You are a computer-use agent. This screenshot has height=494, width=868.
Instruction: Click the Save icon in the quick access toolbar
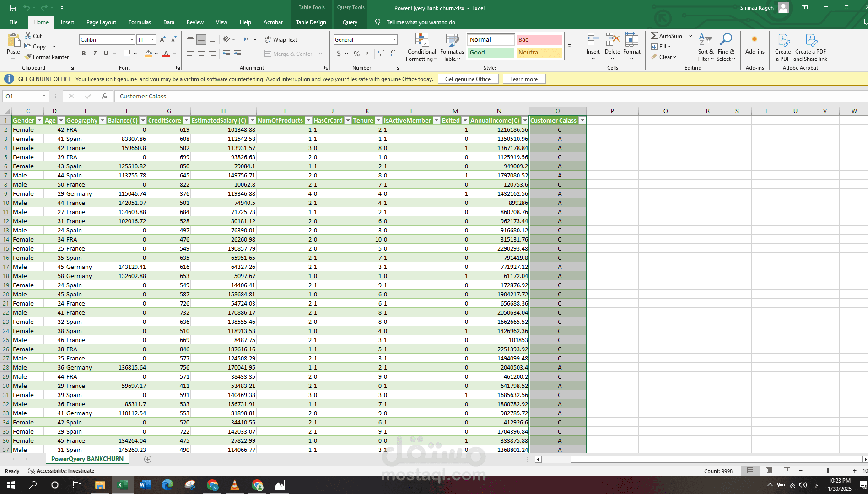pyautogui.click(x=13, y=8)
